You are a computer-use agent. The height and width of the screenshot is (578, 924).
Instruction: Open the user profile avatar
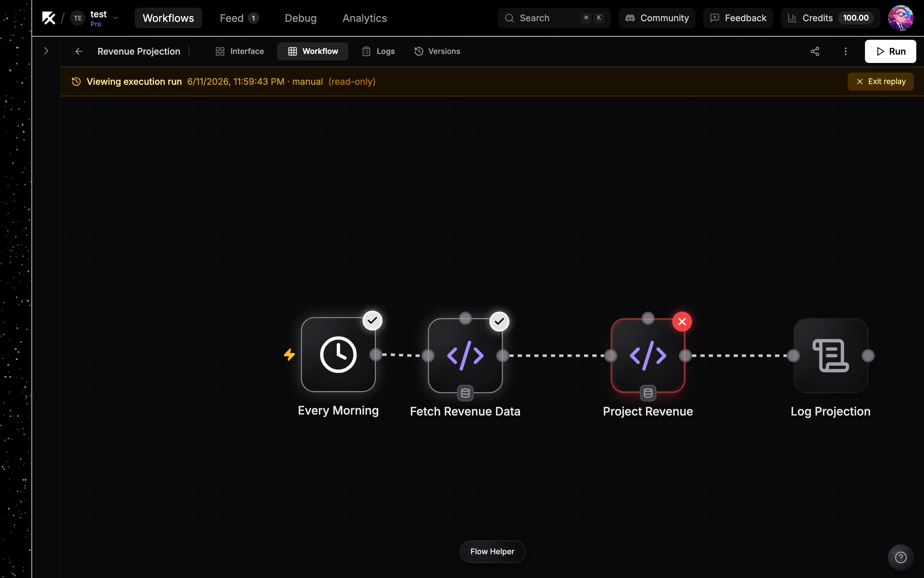click(900, 18)
